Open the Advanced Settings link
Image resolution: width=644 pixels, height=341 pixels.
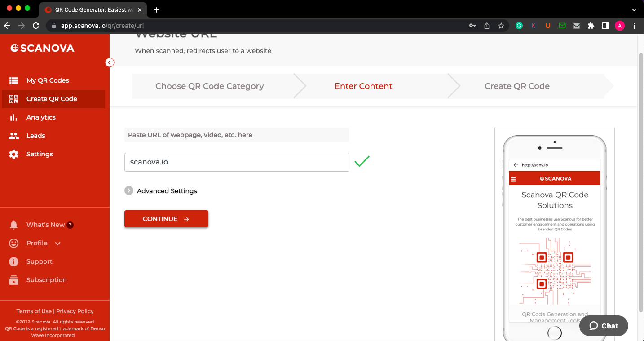[167, 191]
